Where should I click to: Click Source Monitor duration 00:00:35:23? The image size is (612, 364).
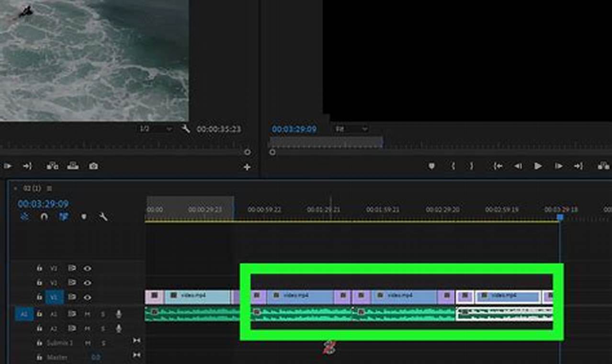pyautogui.click(x=218, y=129)
